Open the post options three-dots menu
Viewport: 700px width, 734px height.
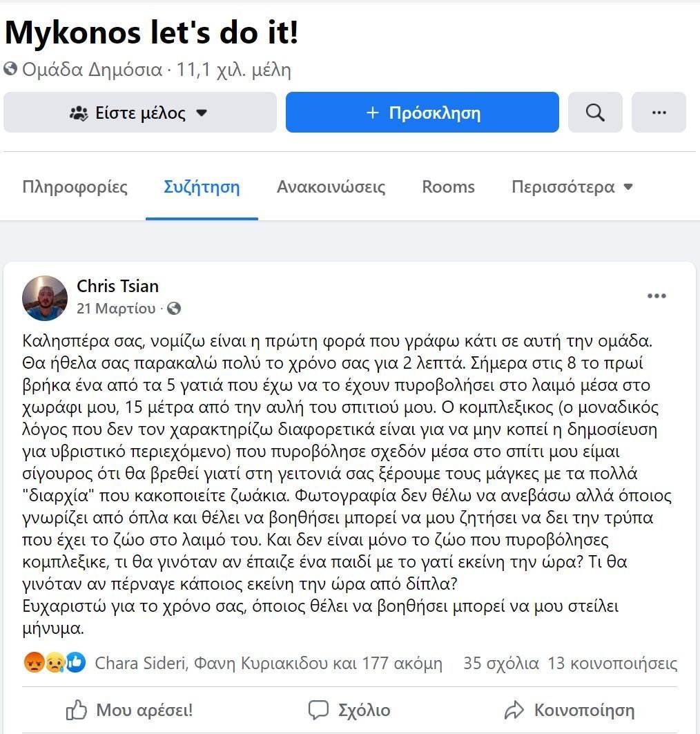coord(657,296)
